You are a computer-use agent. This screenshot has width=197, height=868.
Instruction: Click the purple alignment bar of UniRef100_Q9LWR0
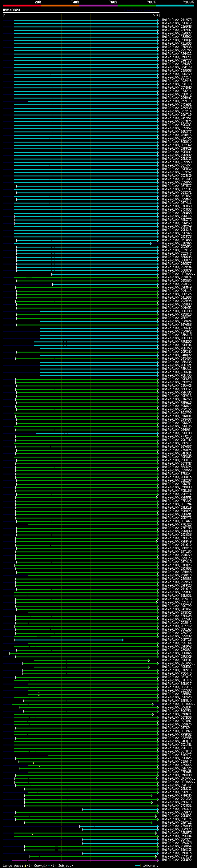pyautogui.click(x=85, y=860)
